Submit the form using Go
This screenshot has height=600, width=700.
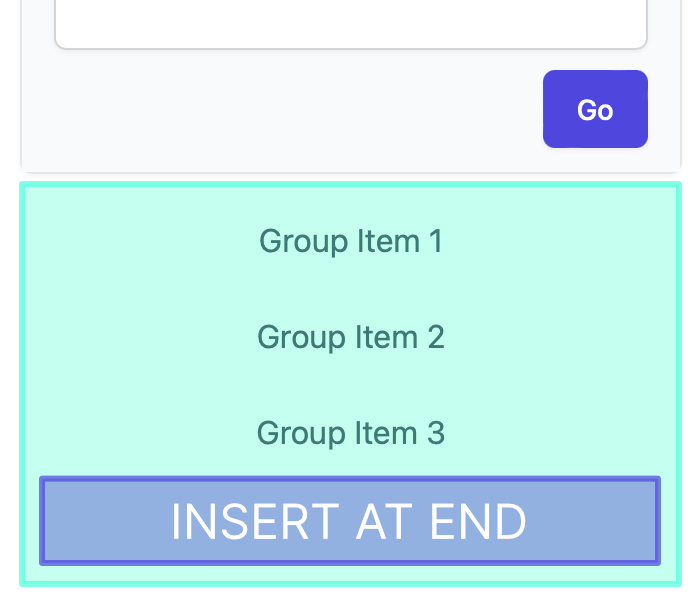tap(595, 109)
